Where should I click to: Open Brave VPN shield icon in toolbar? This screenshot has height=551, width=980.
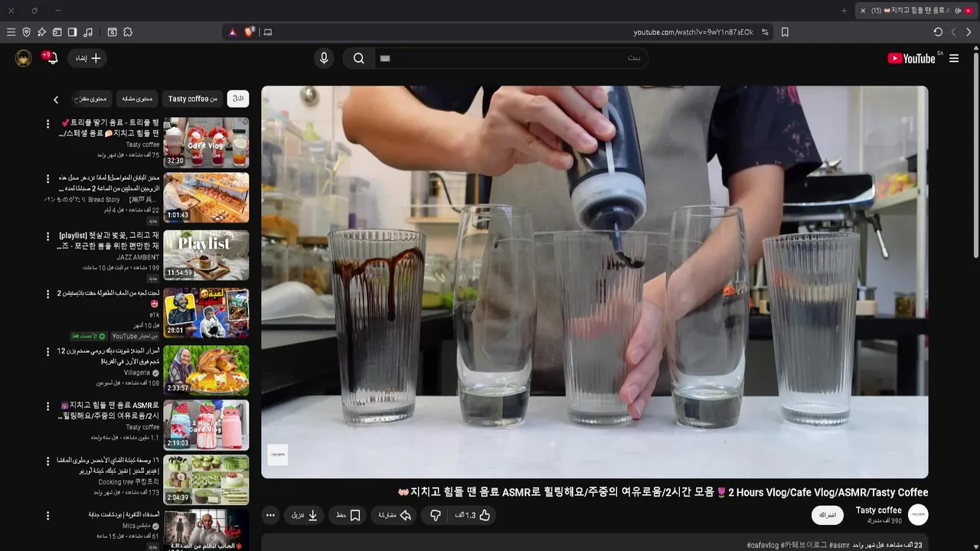(26, 32)
